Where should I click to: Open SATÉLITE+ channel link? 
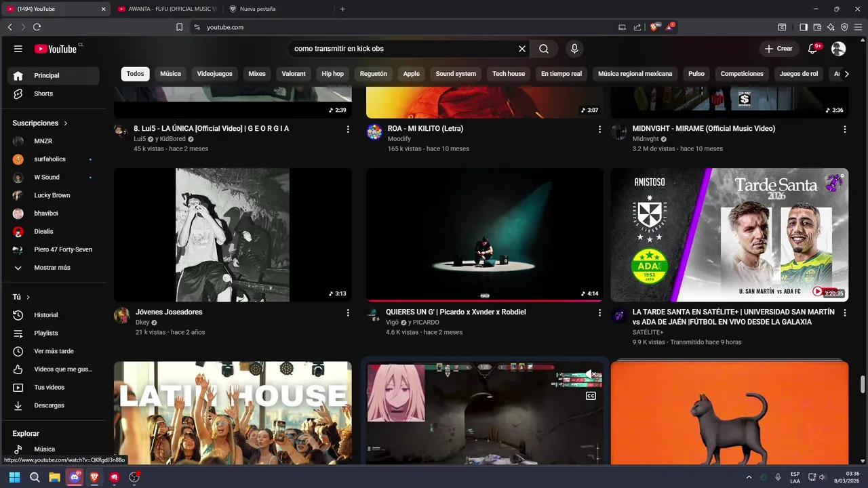648,332
